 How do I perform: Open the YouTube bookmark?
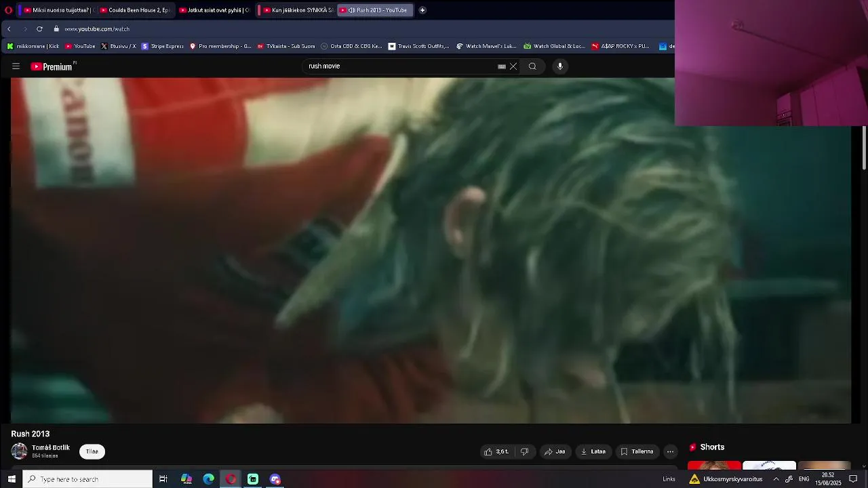[x=80, y=47]
